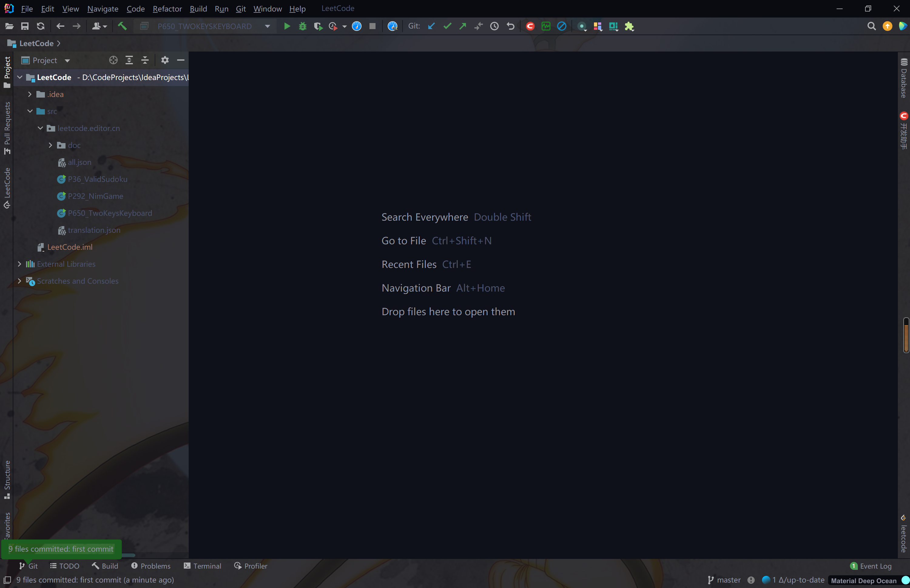
Task: Build project with the green hammer icon
Action: tap(122, 26)
